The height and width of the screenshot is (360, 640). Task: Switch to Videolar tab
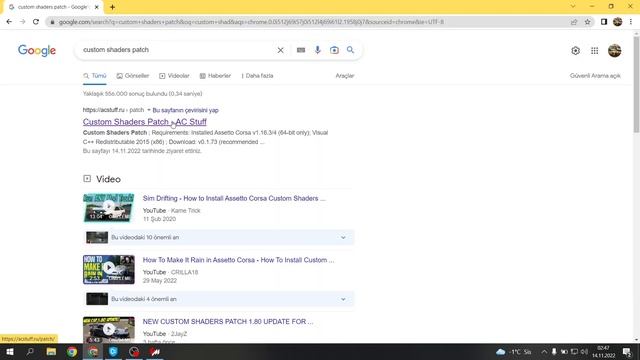click(174, 76)
